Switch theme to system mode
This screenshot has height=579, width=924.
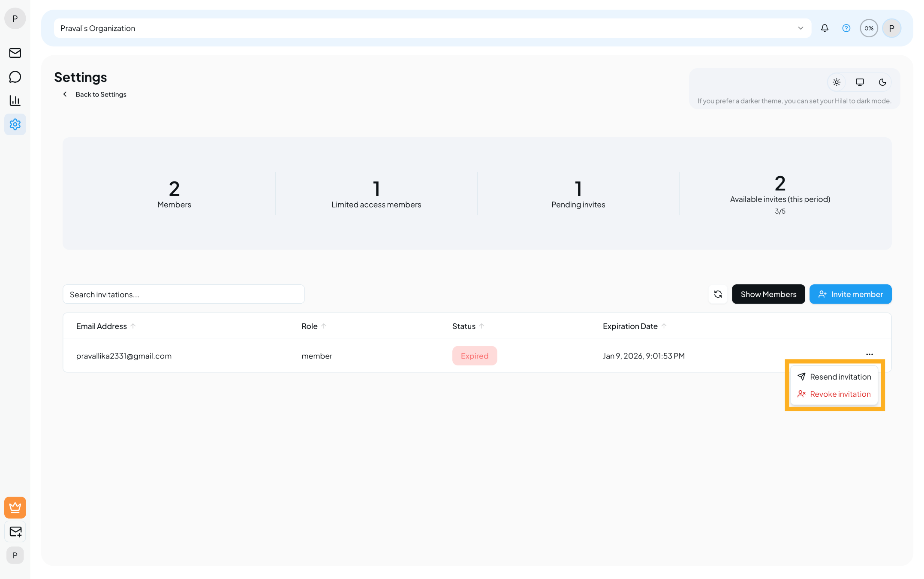[x=859, y=82]
